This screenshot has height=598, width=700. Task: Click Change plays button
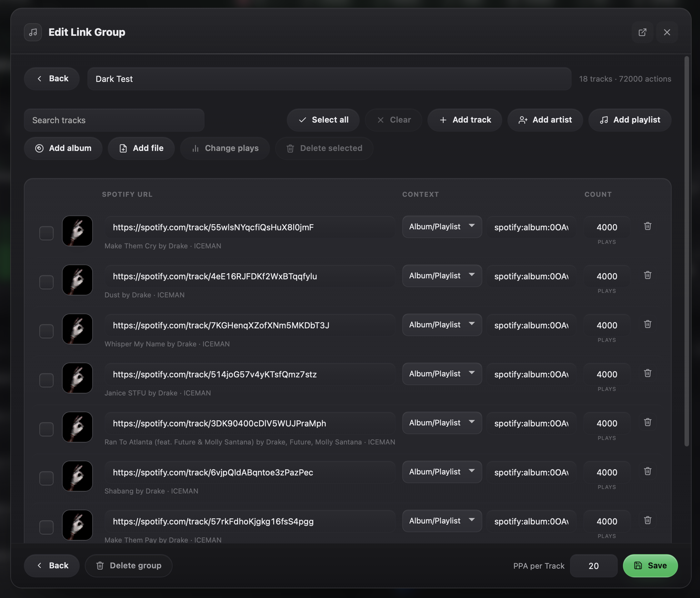225,148
